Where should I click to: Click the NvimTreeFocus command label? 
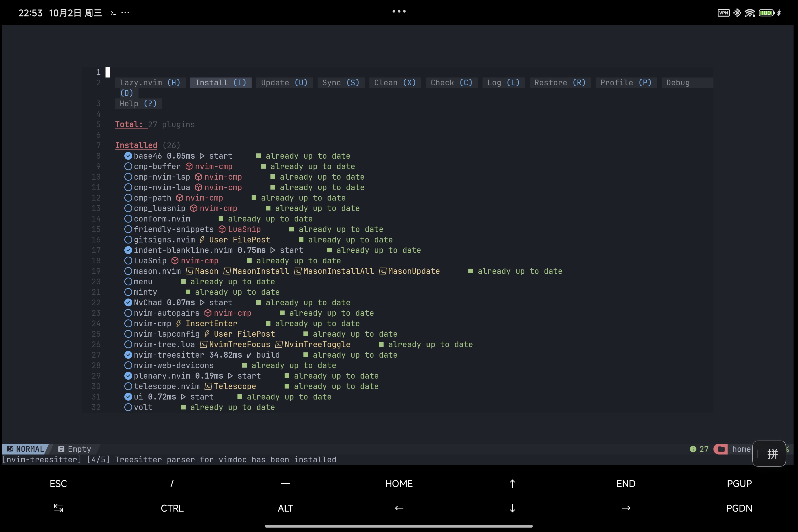(x=240, y=344)
